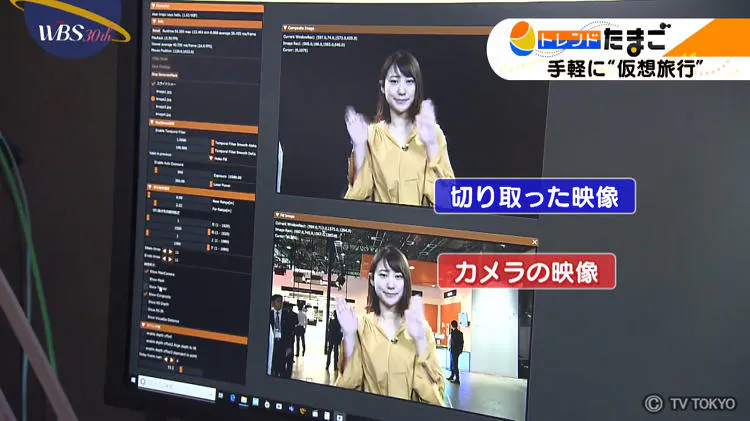Collapse the section containing Near Range slider
750x421 pixels.
(x=150, y=187)
